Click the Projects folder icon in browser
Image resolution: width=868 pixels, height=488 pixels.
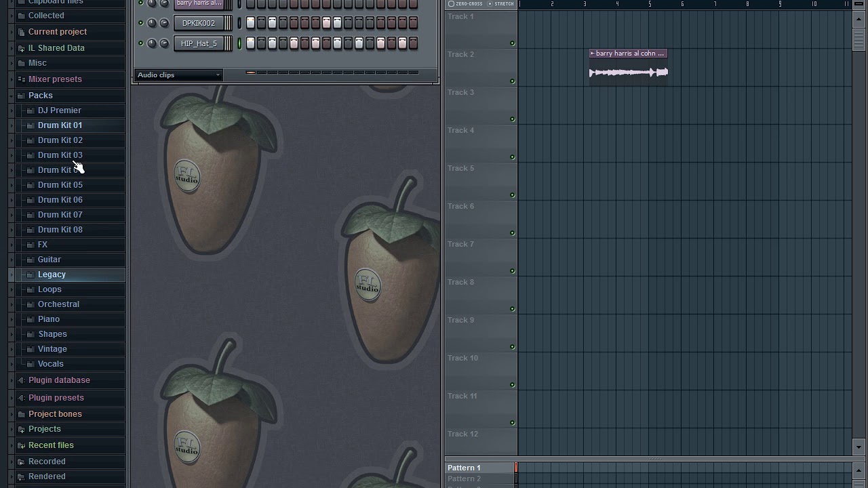pos(21,429)
